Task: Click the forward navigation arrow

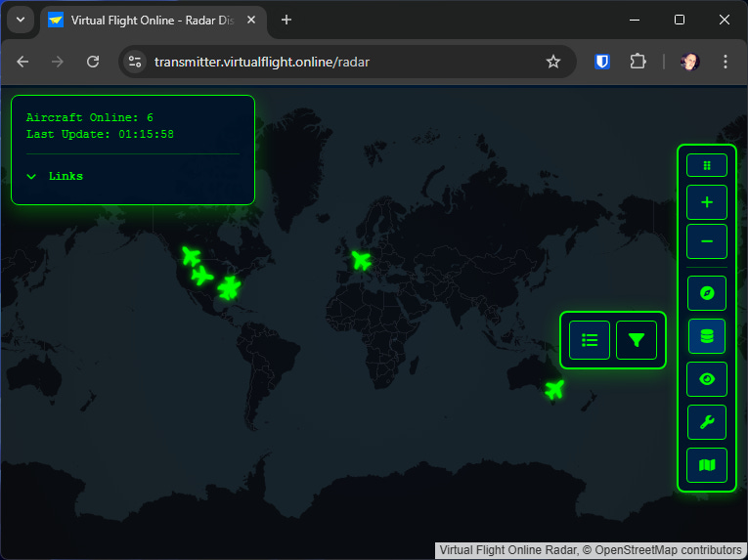Action: click(58, 62)
